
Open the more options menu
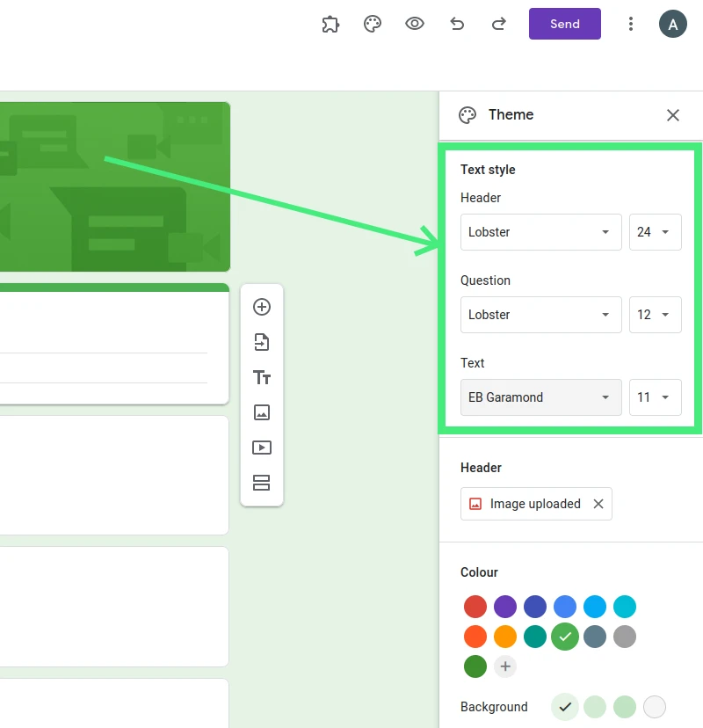click(631, 24)
